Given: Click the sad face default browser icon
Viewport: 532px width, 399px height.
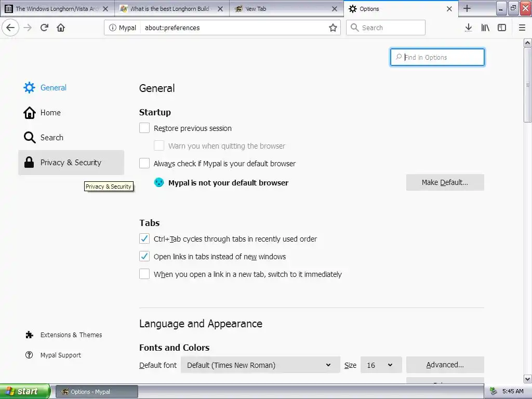Looking at the screenshot, I should coord(159,182).
